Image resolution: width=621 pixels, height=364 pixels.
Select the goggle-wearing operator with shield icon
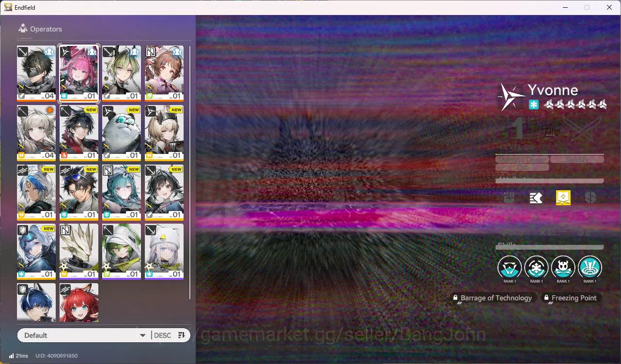[36, 252]
